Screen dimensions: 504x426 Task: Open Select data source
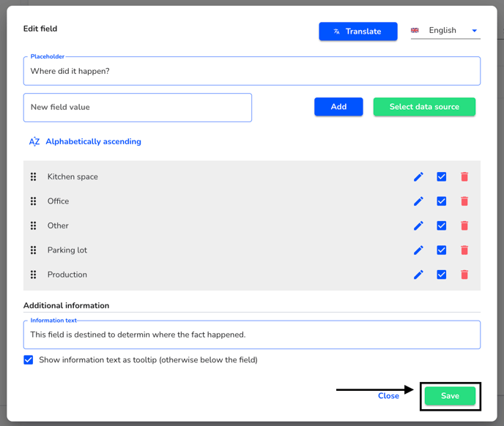coord(424,107)
